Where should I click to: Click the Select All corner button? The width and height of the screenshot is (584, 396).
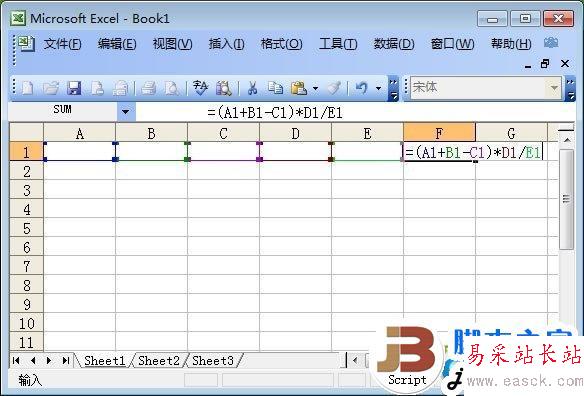(x=26, y=133)
